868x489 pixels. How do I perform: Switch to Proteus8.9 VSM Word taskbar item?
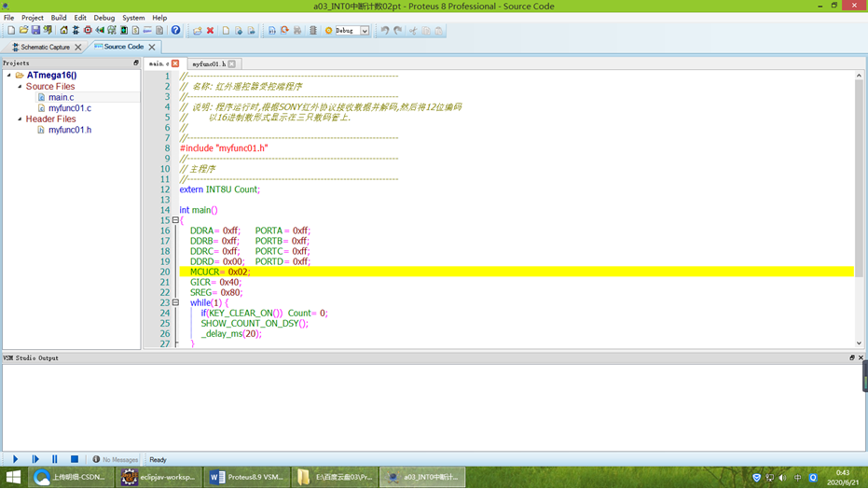click(x=246, y=477)
